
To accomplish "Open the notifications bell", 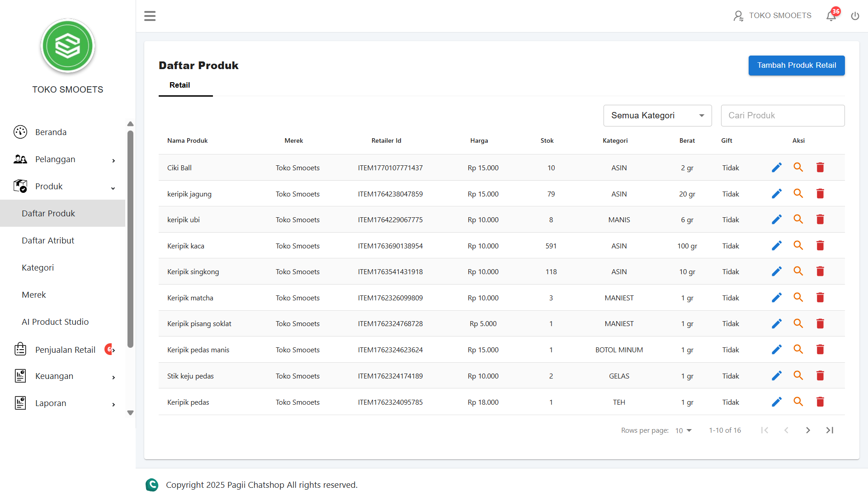I will [x=831, y=16].
